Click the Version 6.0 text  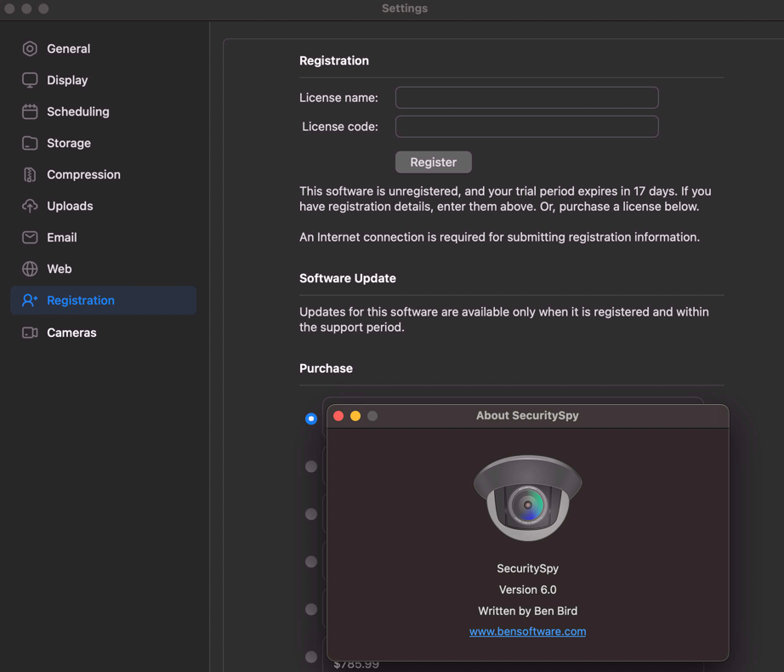pyautogui.click(x=527, y=589)
